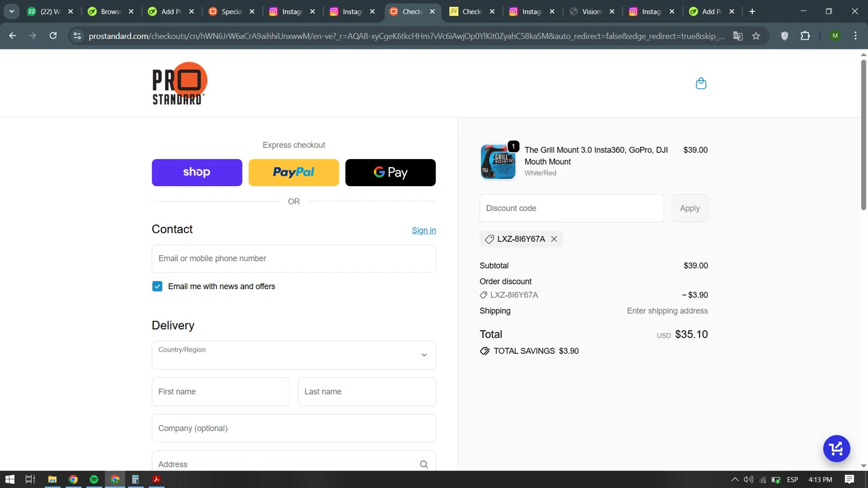Click the address search magnifier icon
868x488 pixels.
pyautogui.click(x=424, y=464)
